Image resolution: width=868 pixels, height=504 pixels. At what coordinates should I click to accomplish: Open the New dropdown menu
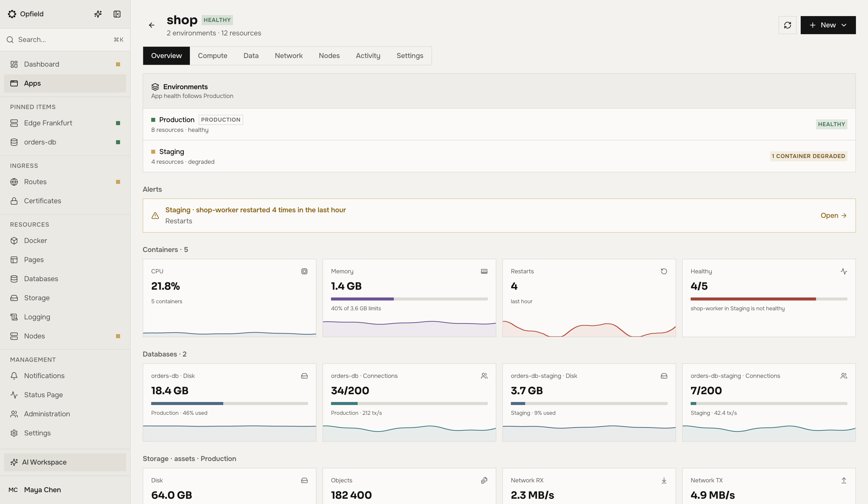coord(828,25)
